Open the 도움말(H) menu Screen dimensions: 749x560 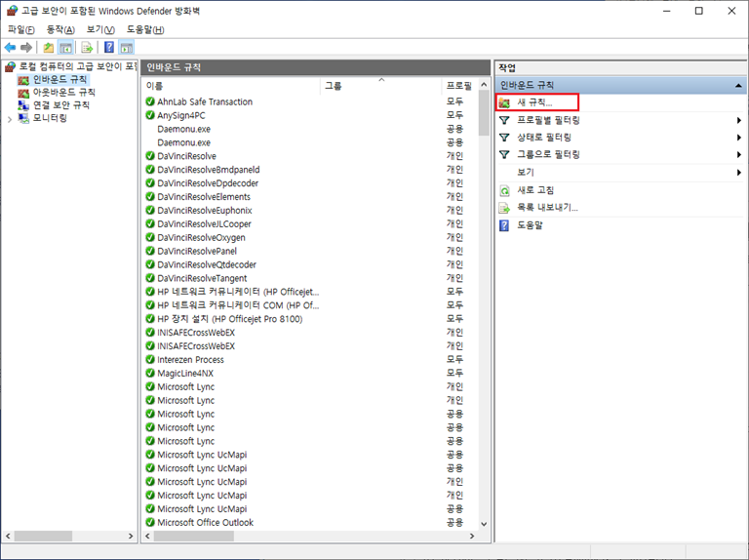(145, 29)
